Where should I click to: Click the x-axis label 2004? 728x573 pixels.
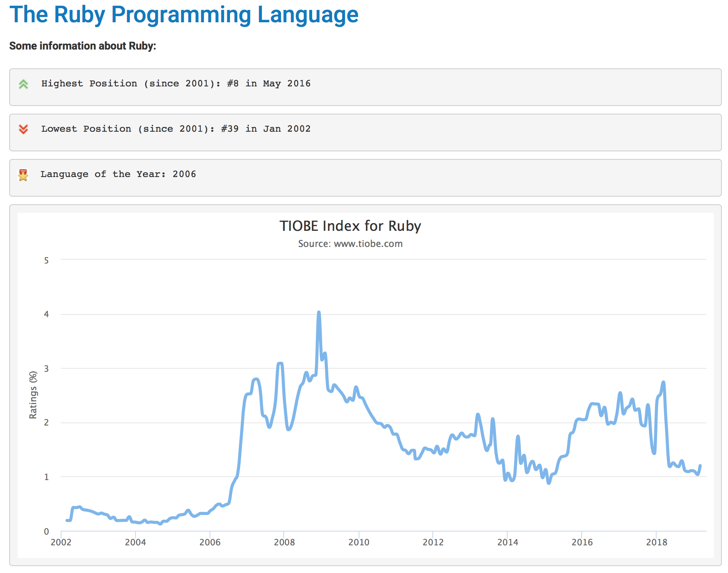click(x=136, y=542)
